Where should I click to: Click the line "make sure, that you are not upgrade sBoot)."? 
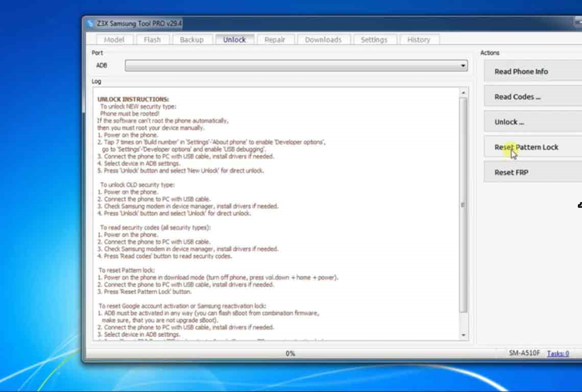(x=160, y=320)
